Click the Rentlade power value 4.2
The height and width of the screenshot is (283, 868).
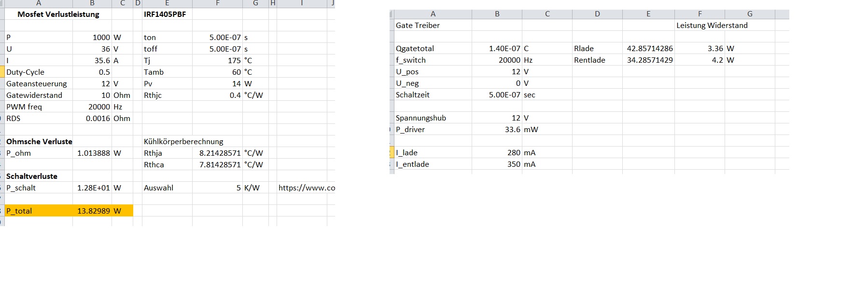click(x=700, y=60)
